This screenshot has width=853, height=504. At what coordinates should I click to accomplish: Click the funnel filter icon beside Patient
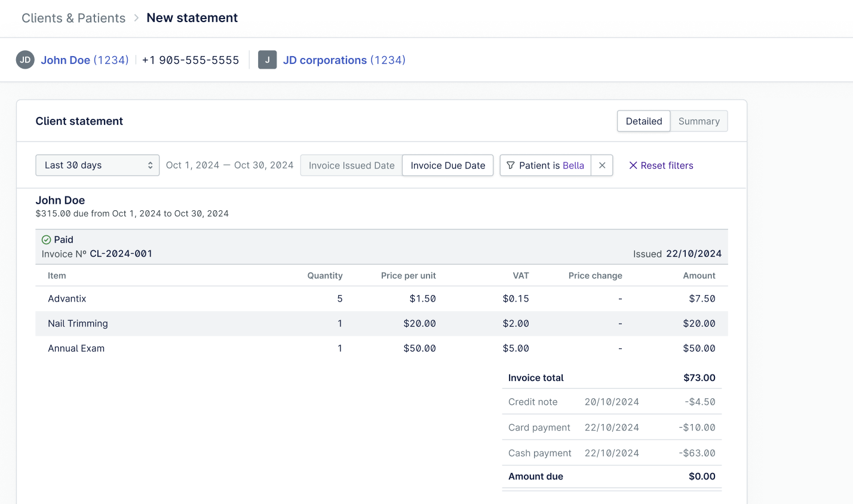[511, 165]
